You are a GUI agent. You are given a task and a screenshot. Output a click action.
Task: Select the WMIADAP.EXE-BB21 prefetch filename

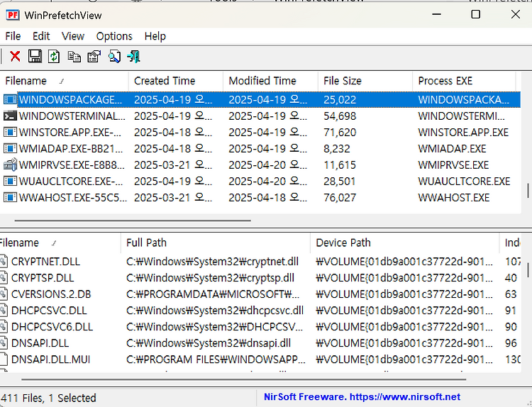tap(71, 149)
